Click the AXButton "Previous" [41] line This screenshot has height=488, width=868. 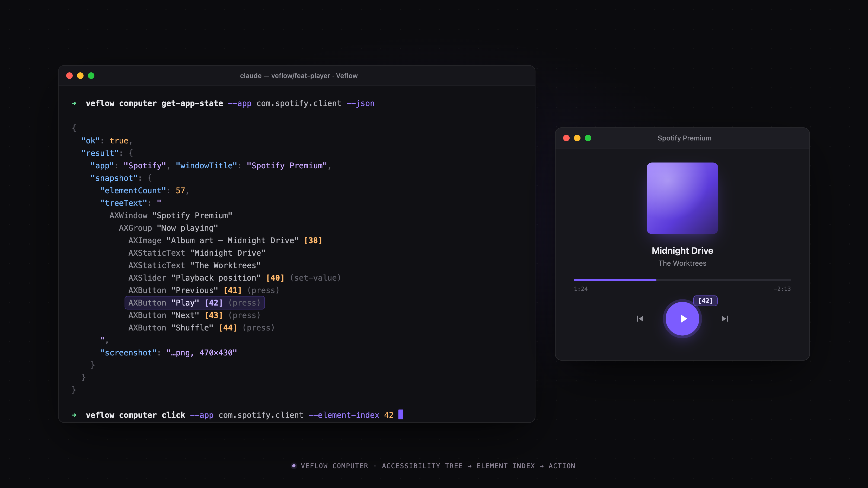pos(203,290)
